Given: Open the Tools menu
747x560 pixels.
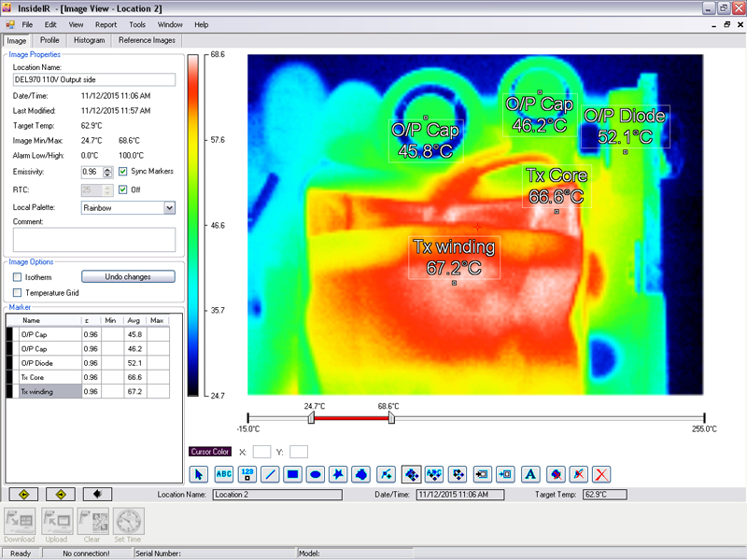Looking at the screenshot, I should pos(137,24).
